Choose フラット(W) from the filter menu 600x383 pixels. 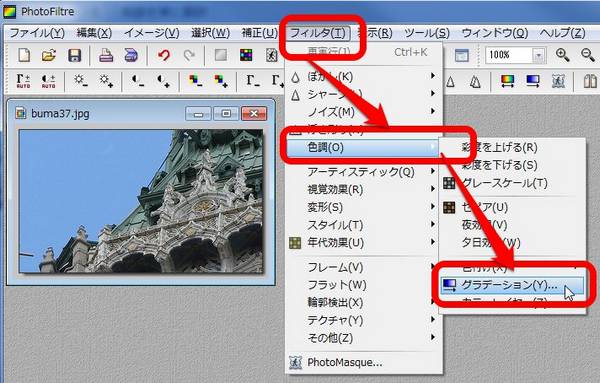click(364, 285)
